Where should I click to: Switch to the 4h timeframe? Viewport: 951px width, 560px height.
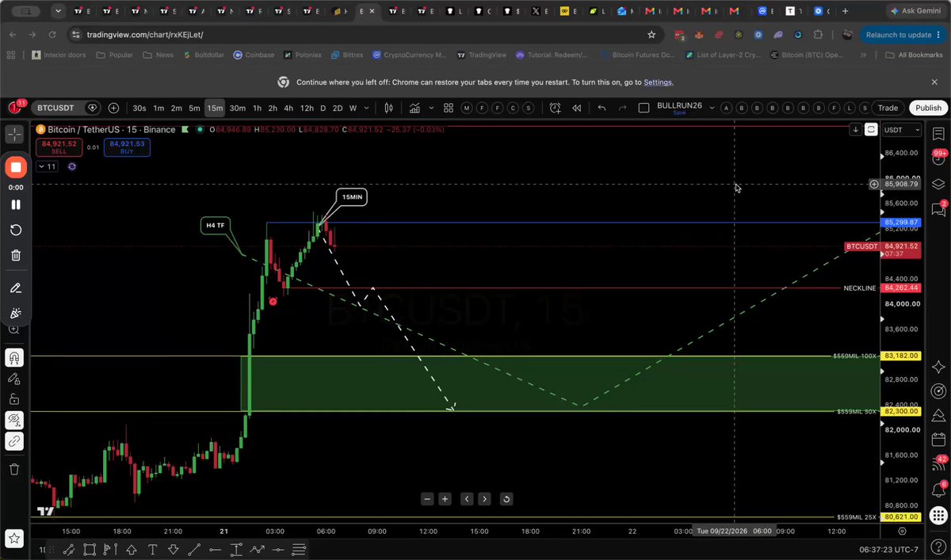point(288,108)
